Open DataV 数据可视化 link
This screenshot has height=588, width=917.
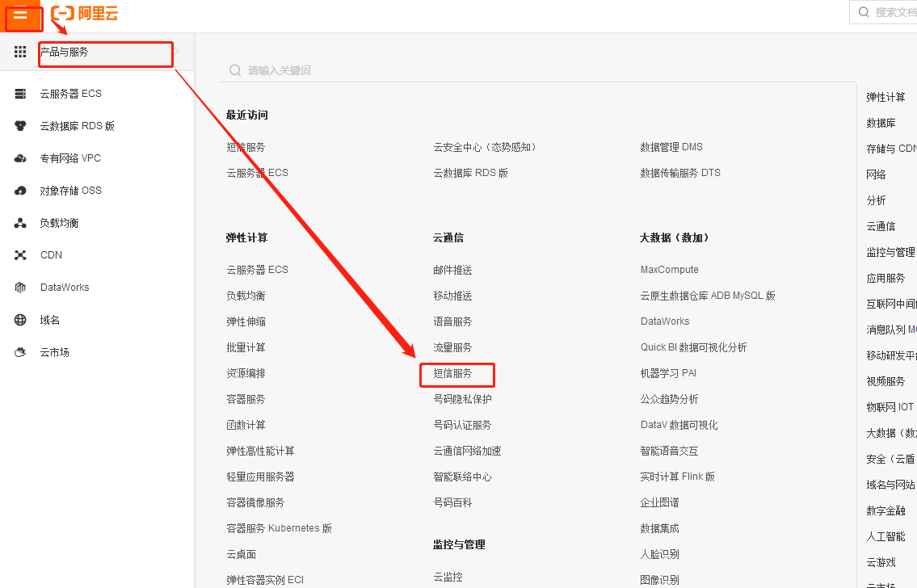pyautogui.click(x=679, y=425)
